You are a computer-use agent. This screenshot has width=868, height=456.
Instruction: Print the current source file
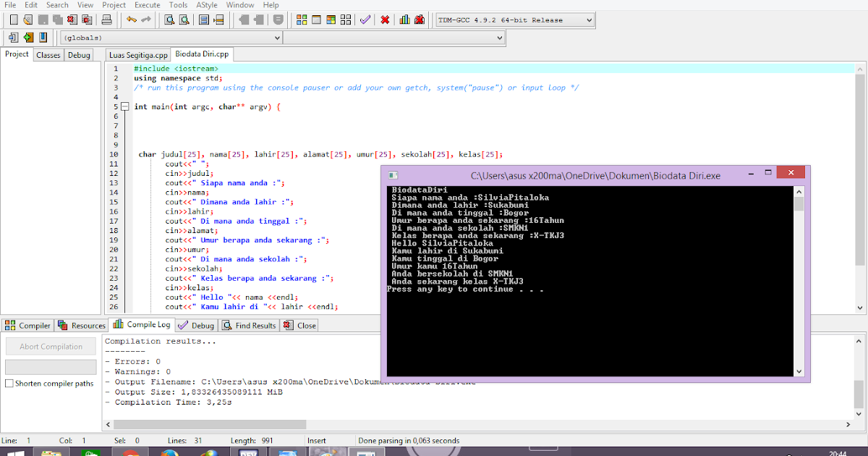click(106, 20)
